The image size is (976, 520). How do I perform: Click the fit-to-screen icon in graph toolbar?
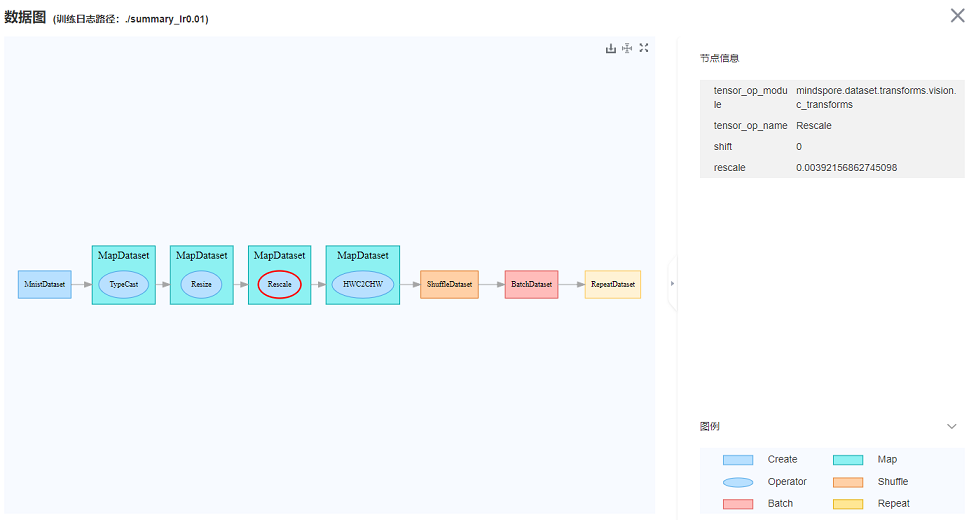[627, 48]
